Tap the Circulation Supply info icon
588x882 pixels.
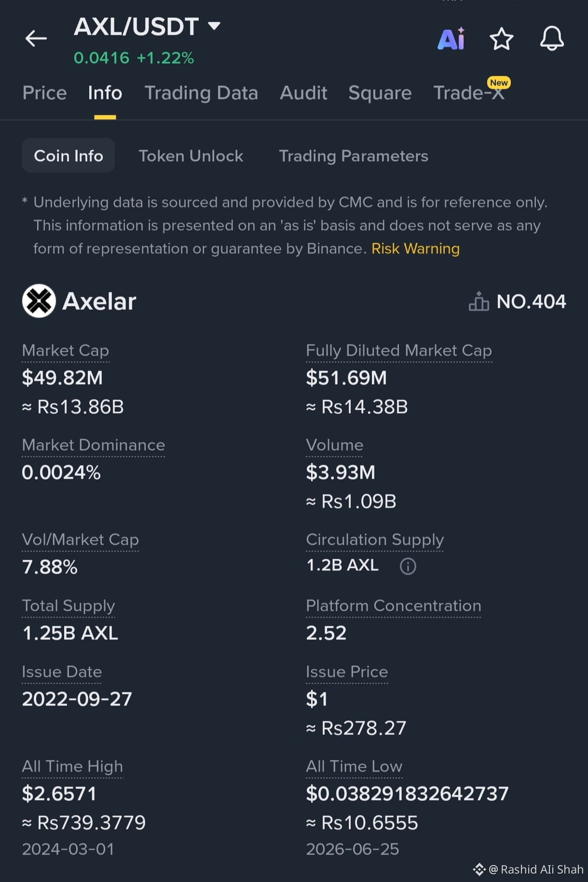[408, 566]
